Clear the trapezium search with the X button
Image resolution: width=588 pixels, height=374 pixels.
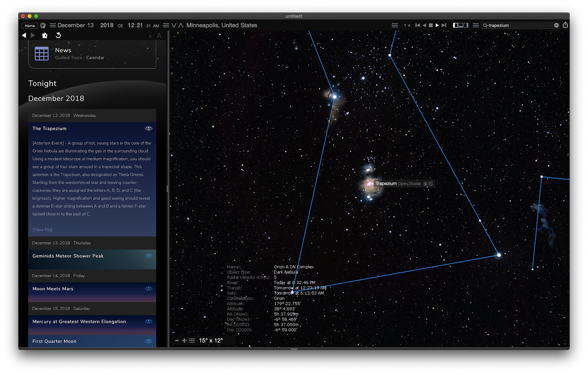(556, 25)
